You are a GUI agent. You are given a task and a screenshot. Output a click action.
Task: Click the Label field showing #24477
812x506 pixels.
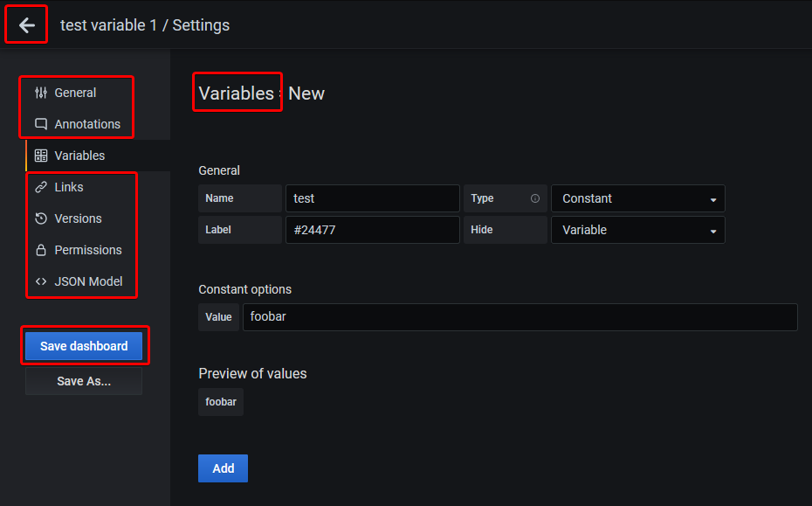372,230
